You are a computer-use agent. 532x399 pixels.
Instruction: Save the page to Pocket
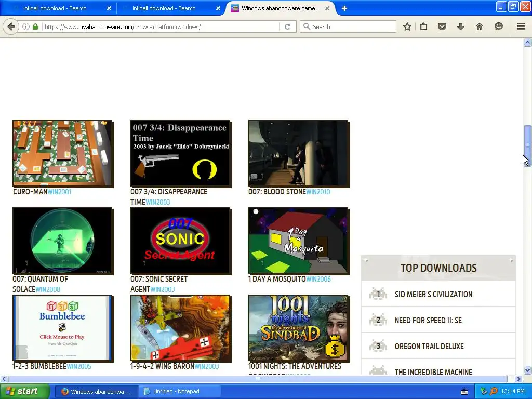pos(442,26)
